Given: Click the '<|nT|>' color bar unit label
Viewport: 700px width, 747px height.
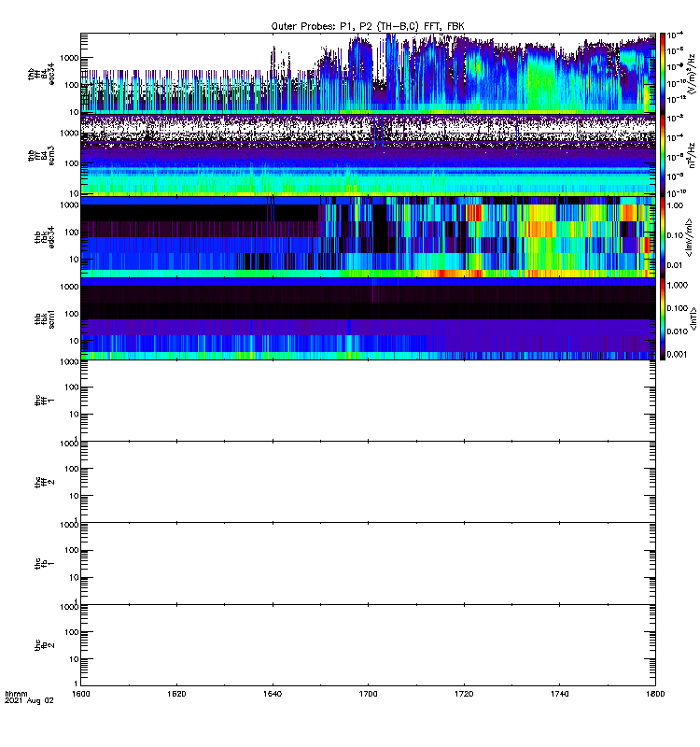Looking at the screenshot, I should (693, 318).
